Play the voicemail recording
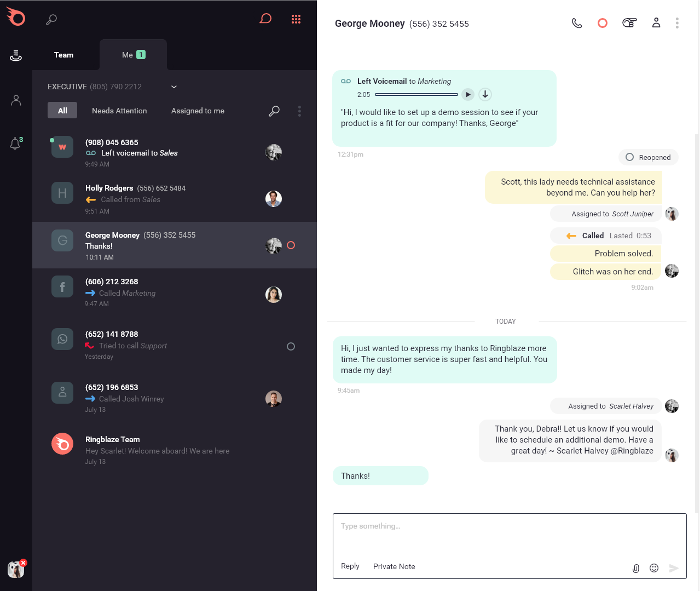The image size is (700, 591). (x=467, y=94)
